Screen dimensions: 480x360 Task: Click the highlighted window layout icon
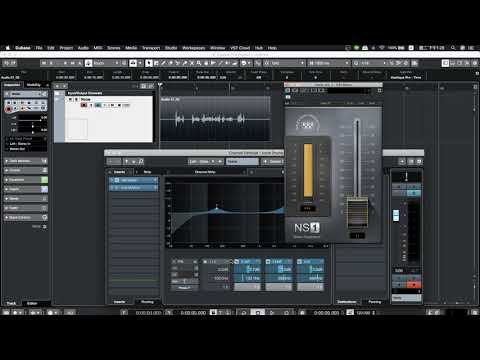tap(445, 63)
